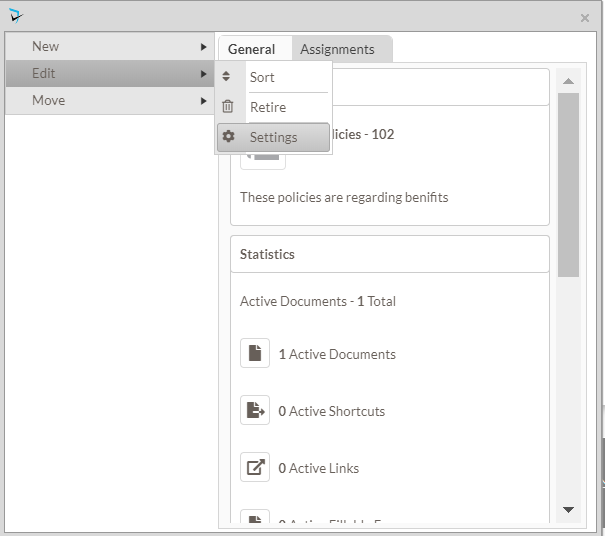605x536 pixels.
Task: Select the Move menu entry
Action: (49, 101)
